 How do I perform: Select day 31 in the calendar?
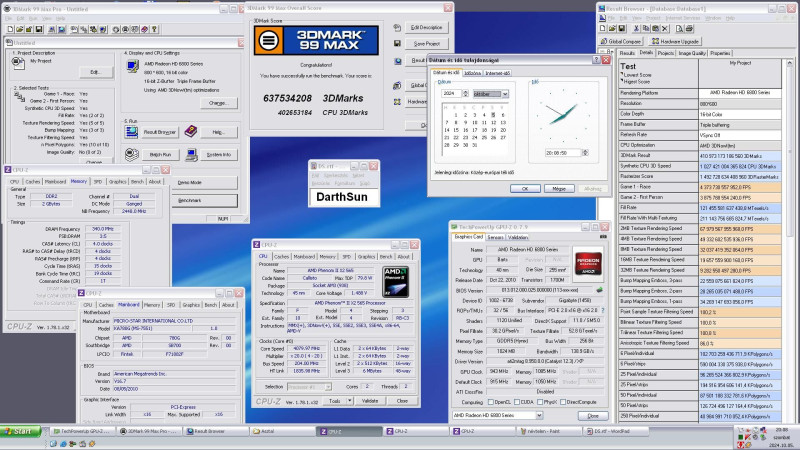pyautogui.click(x=474, y=145)
